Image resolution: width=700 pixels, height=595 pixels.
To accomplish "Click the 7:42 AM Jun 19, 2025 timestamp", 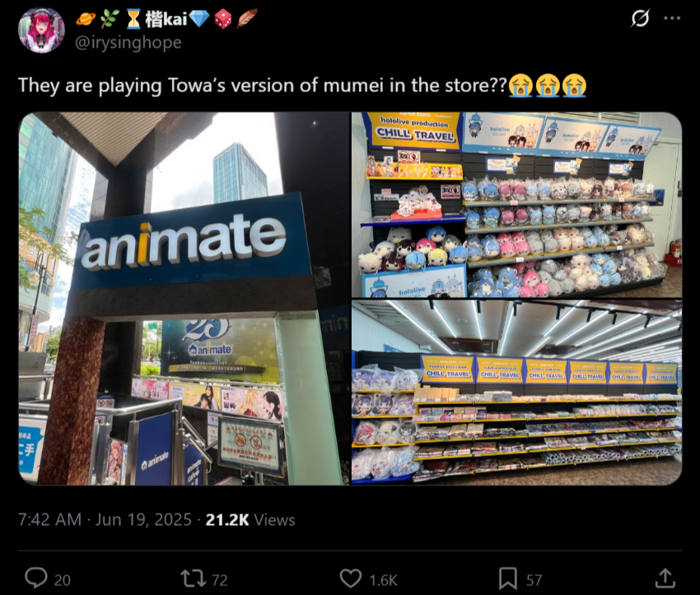I will 105,519.
